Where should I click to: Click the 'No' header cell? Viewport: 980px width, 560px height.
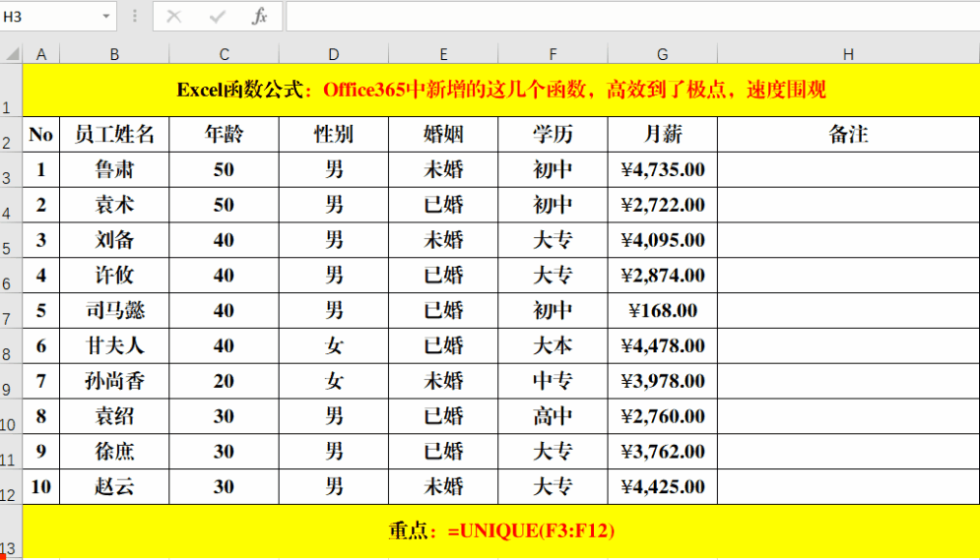click(41, 134)
